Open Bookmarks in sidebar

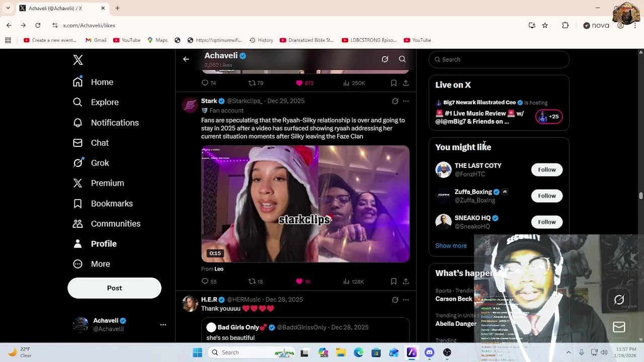(x=103, y=204)
